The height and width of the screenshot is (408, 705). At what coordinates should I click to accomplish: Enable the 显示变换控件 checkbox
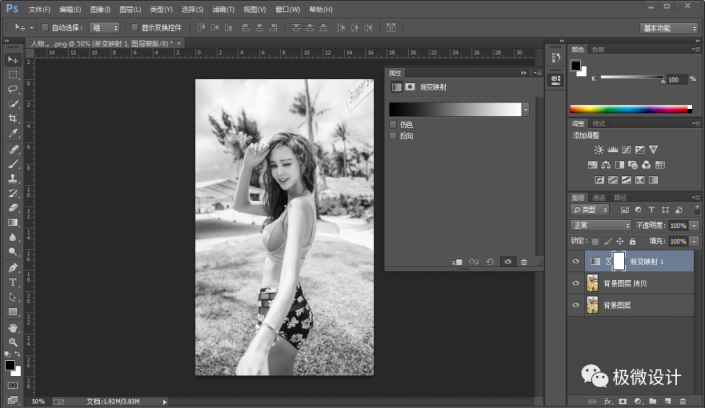[134, 27]
